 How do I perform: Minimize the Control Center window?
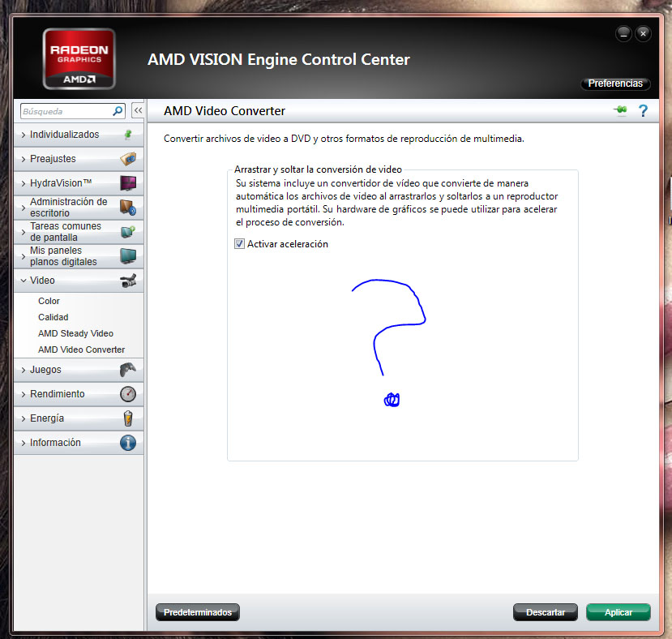click(x=623, y=33)
